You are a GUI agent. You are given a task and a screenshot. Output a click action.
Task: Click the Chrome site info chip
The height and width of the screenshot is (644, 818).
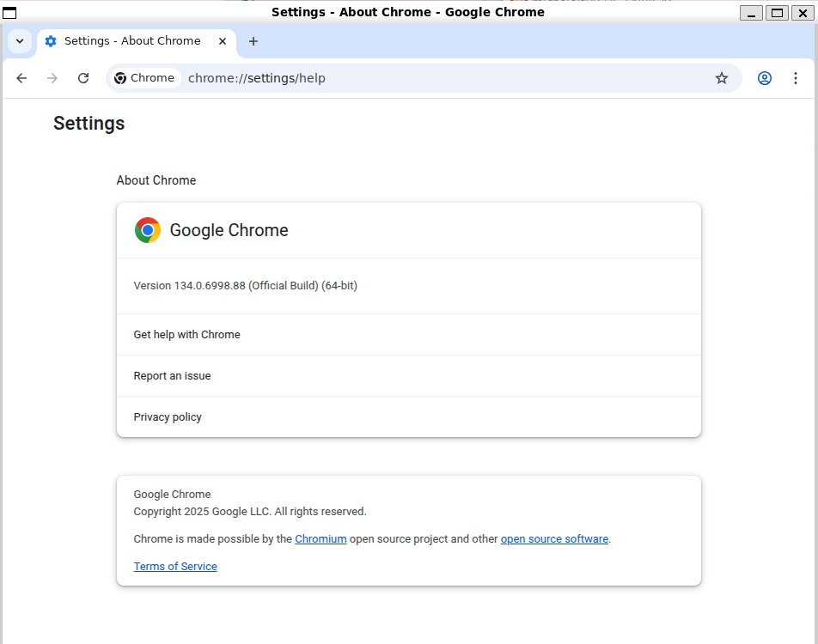[144, 78]
